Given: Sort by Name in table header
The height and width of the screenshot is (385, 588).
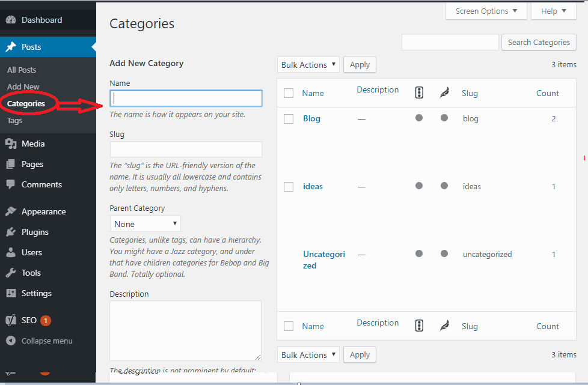Looking at the screenshot, I should (313, 93).
